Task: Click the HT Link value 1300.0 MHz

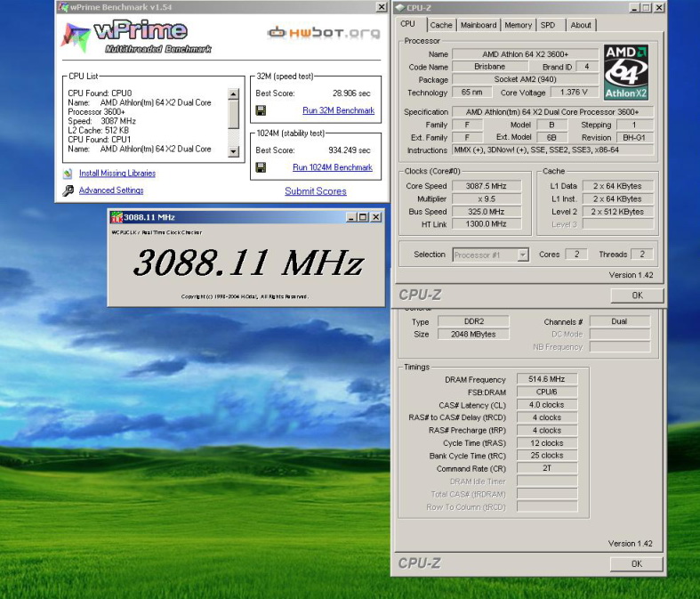Action: (x=487, y=223)
